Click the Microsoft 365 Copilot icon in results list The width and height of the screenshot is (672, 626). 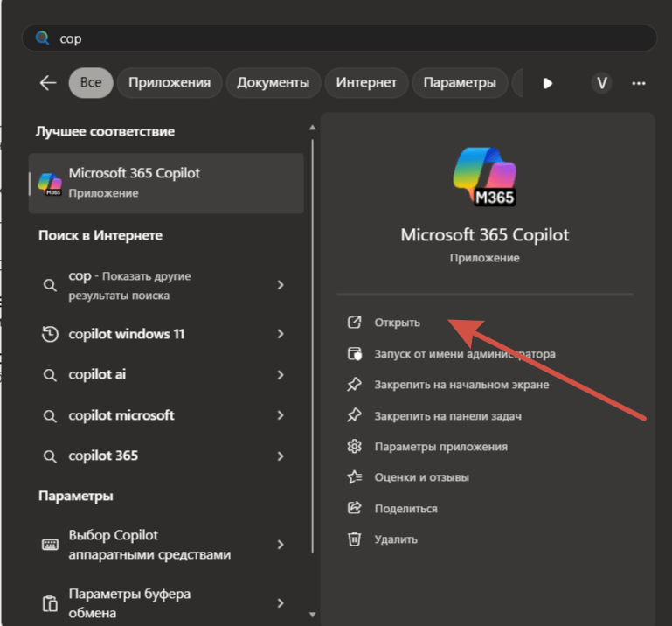[x=50, y=184]
